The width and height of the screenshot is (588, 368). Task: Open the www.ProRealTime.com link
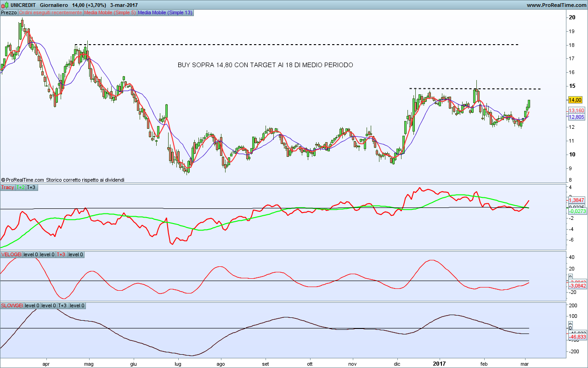[556, 5]
